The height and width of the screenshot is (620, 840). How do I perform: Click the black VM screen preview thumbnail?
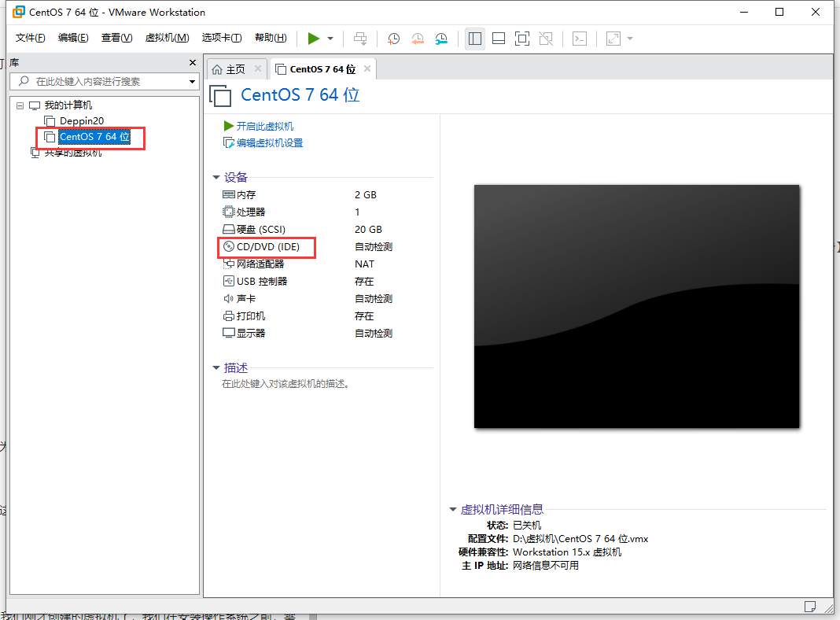[636, 307]
